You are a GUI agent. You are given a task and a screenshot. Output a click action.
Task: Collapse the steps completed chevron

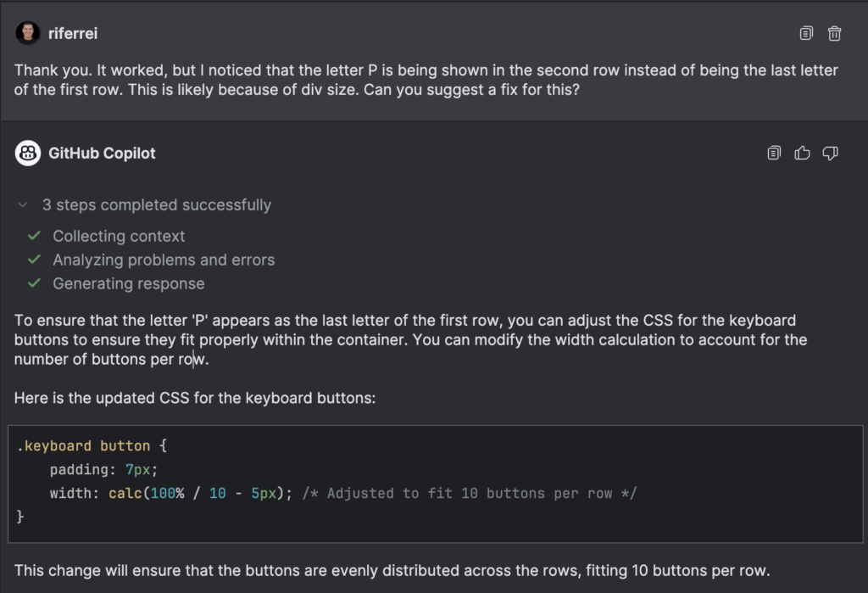23,205
